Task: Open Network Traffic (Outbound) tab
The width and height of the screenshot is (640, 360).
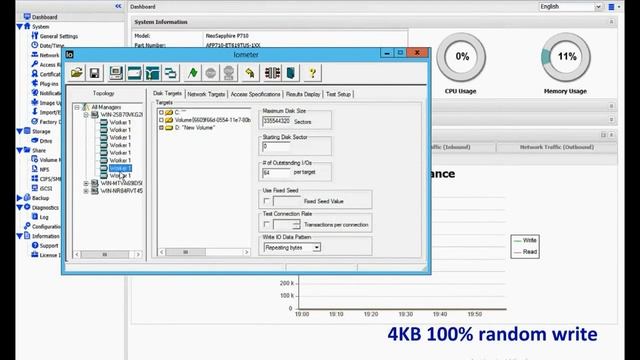Action: pyautogui.click(x=557, y=147)
